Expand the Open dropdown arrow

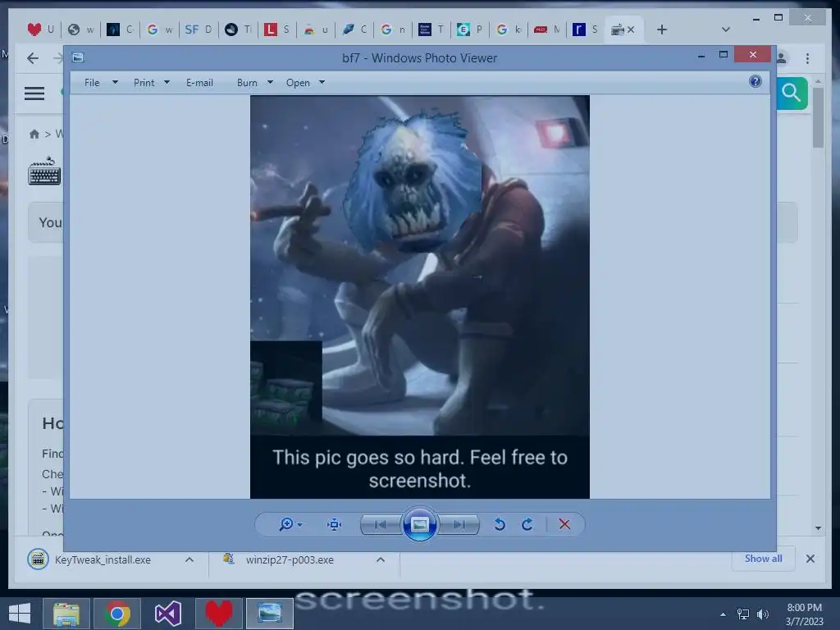(x=322, y=83)
